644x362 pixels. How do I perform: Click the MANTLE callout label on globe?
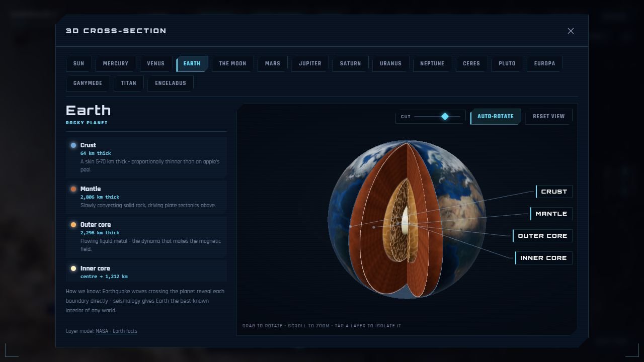[x=551, y=214]
